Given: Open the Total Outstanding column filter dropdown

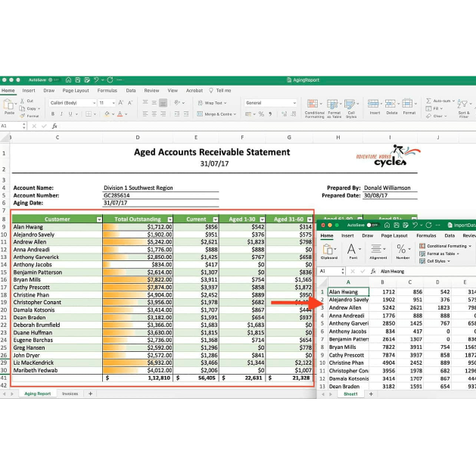Looking at the screenshot, I should [170, 219].
